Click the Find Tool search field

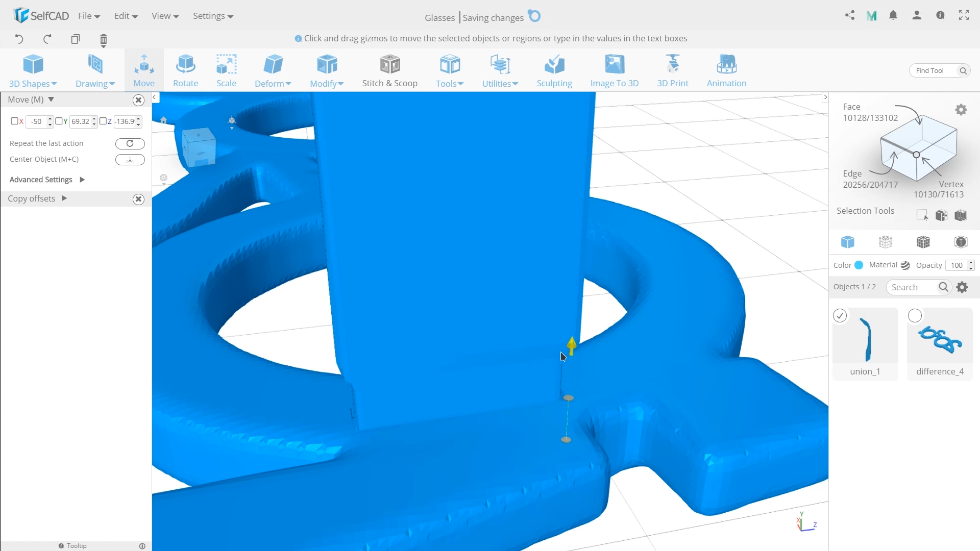pos(940,70)
